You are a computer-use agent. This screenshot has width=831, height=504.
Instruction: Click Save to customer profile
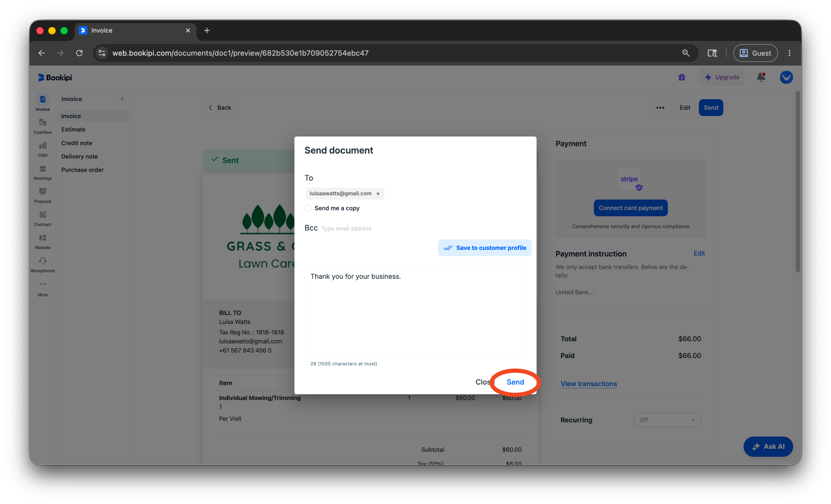(484, 248)
